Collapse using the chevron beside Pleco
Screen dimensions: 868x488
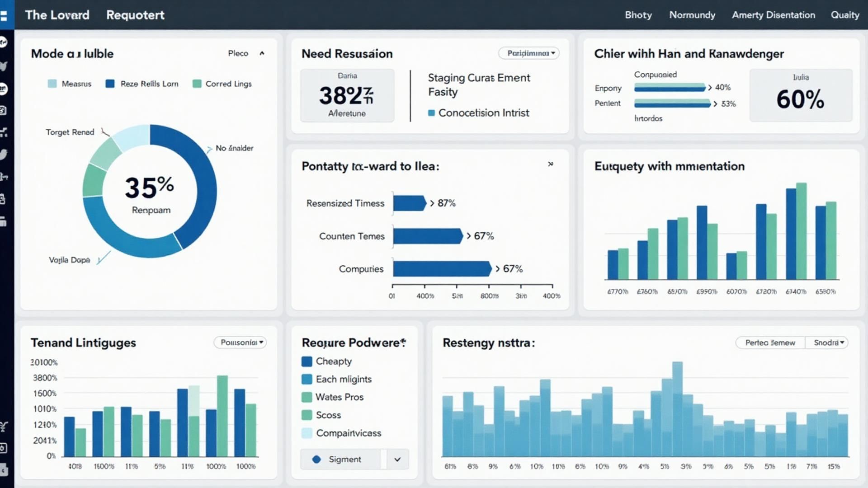(x=262, y=53)
